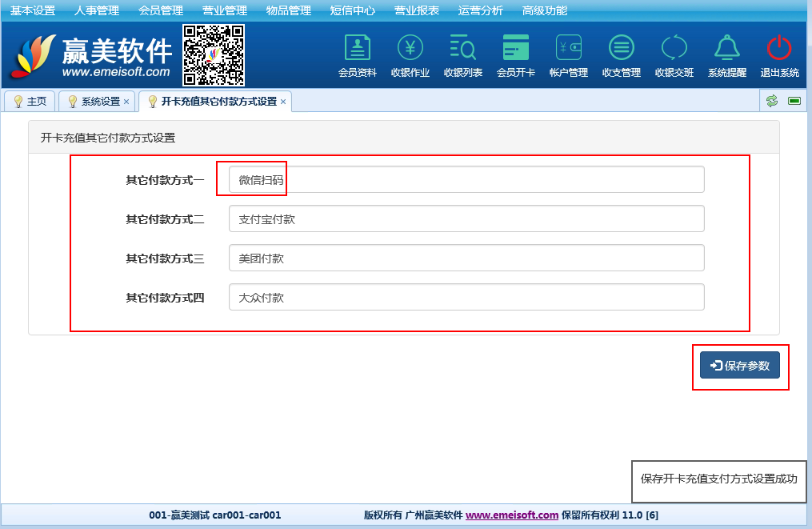Click the 收银作业 cashier icon
This screenshot has width=812, height=529.
tap(410, 55)
